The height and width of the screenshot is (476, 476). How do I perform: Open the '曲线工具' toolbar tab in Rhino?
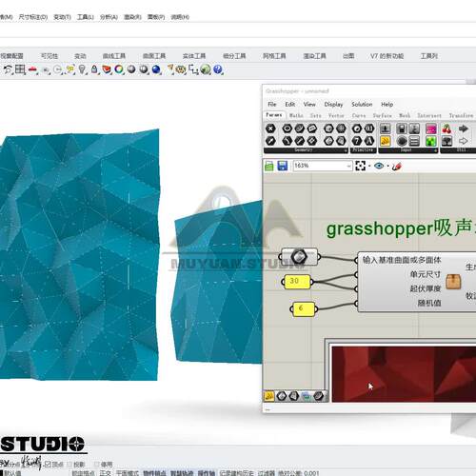pos(114,56)
